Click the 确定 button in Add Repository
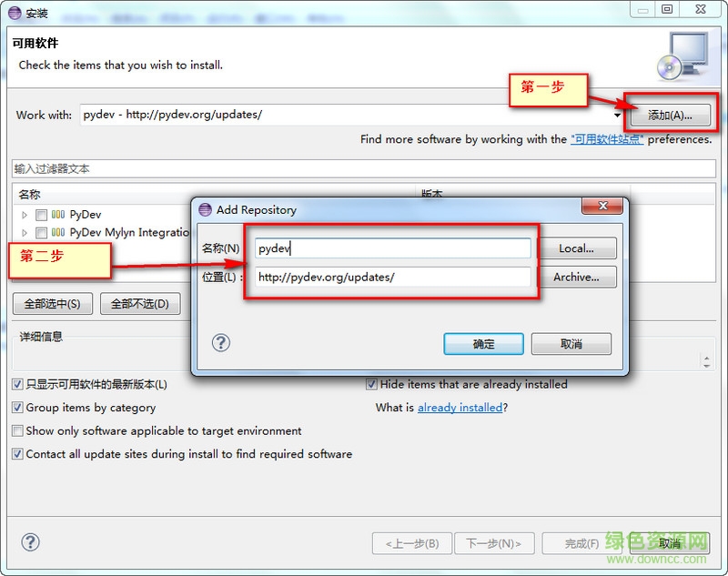Screen dimensions: 728x576 (483, 344)
